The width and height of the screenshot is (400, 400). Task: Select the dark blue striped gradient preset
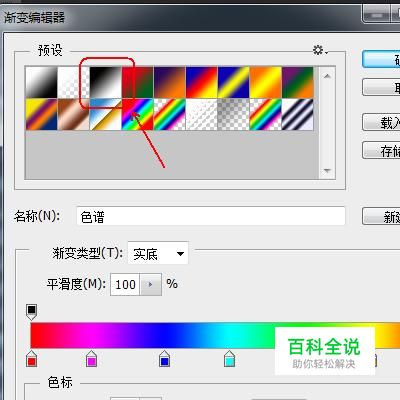298,114
